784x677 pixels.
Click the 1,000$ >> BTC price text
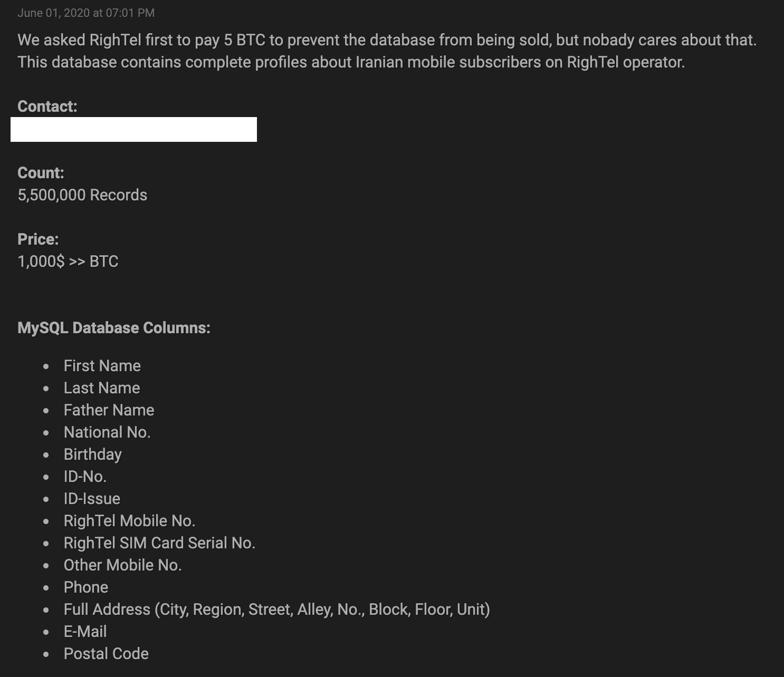coord(68,262)
